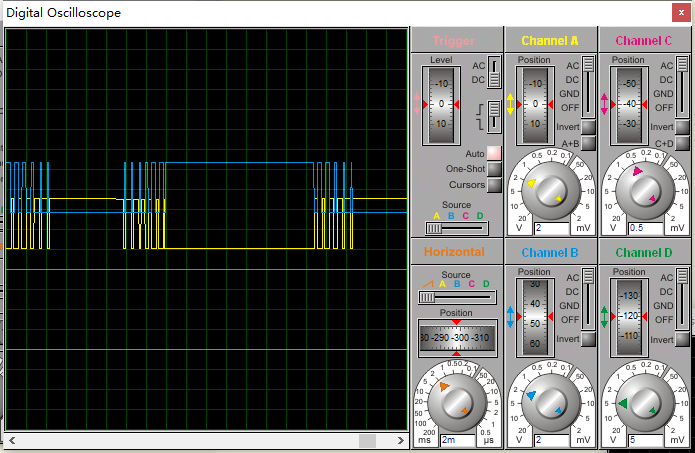The width and height of the screenshot is (695, 453).
Task: Click Channel D fine adjust small pointer
Action: [652, 410]
